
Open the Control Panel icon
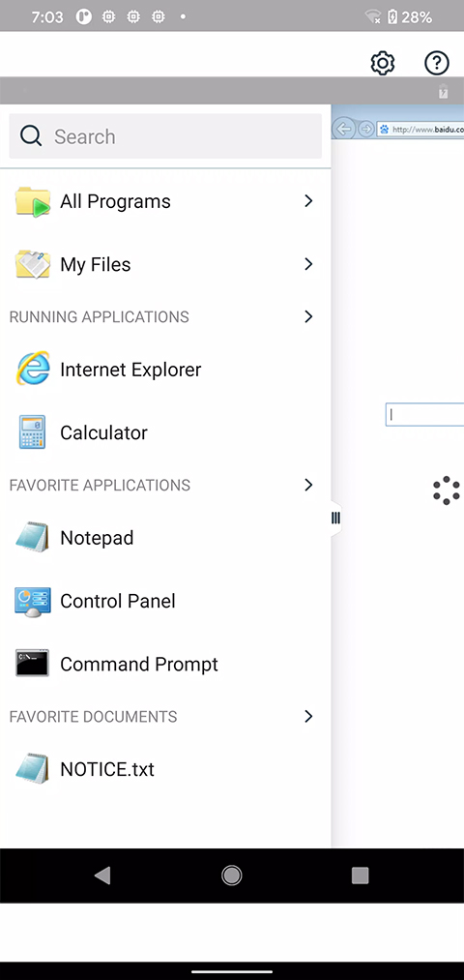point(33,601)
